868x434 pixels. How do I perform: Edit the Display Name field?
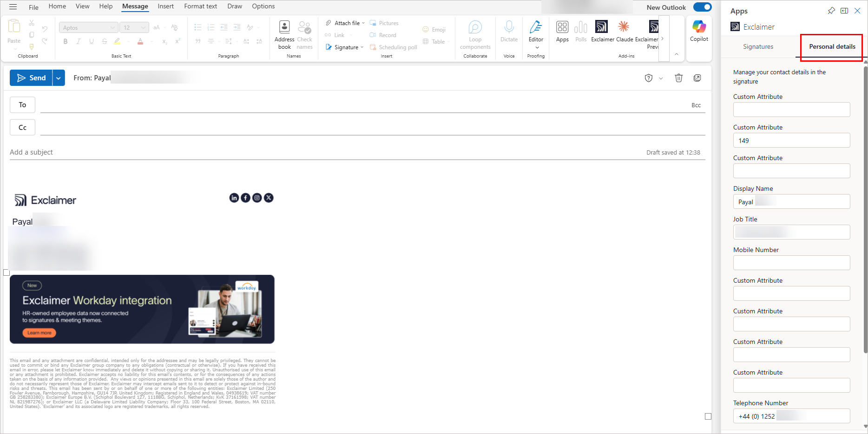tap(791, 202)
